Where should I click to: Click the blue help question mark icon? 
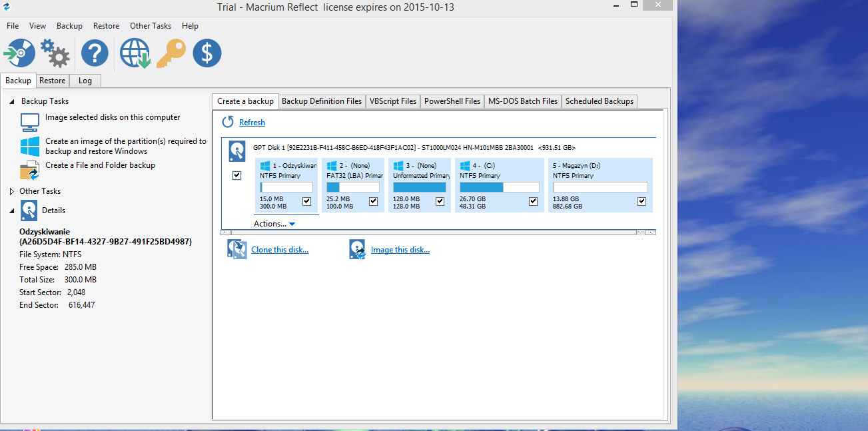click(95, 53)
